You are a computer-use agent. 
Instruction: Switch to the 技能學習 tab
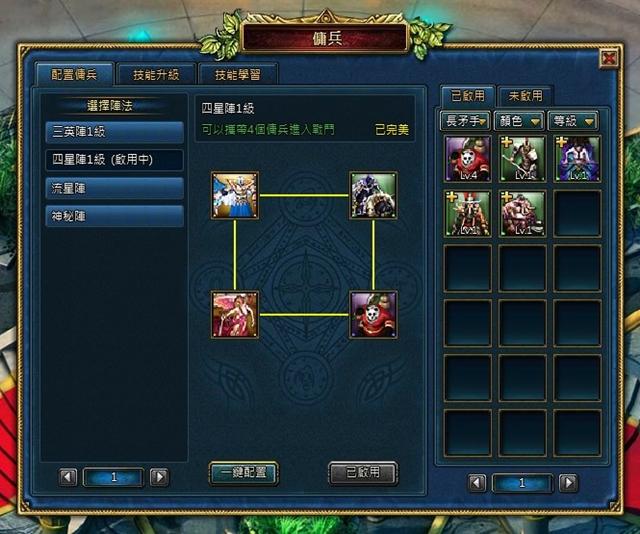[x=238, y=74]
